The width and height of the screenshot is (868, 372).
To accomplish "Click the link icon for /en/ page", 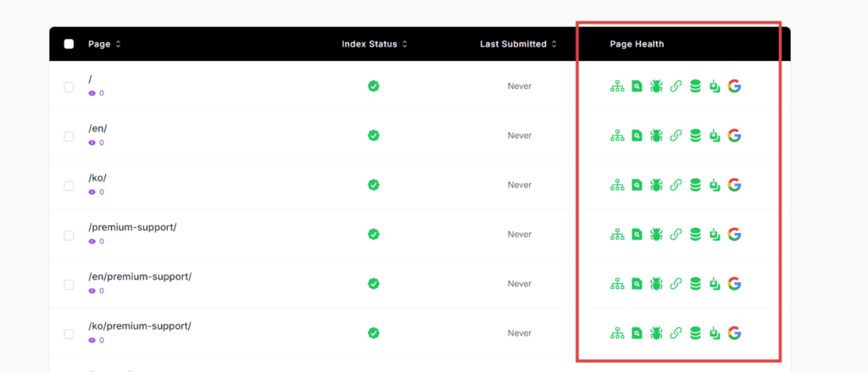I will coord(676,136).
